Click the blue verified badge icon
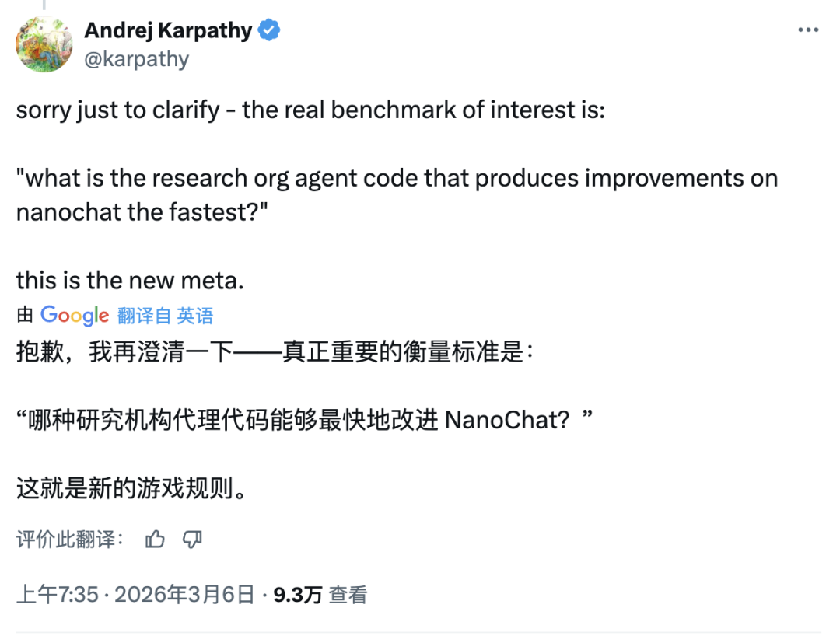 pos(269,31)
